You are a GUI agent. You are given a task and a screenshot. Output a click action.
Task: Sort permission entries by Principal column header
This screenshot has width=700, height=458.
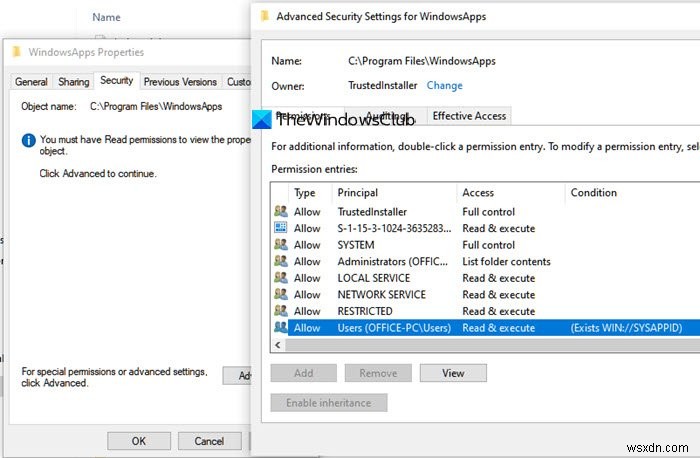click(x=394, y=193)
